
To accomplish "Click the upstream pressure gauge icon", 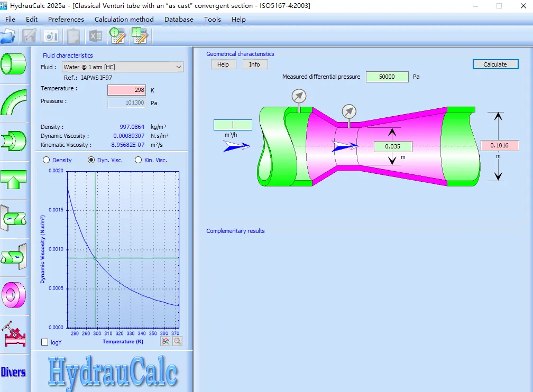I will 299,96.
